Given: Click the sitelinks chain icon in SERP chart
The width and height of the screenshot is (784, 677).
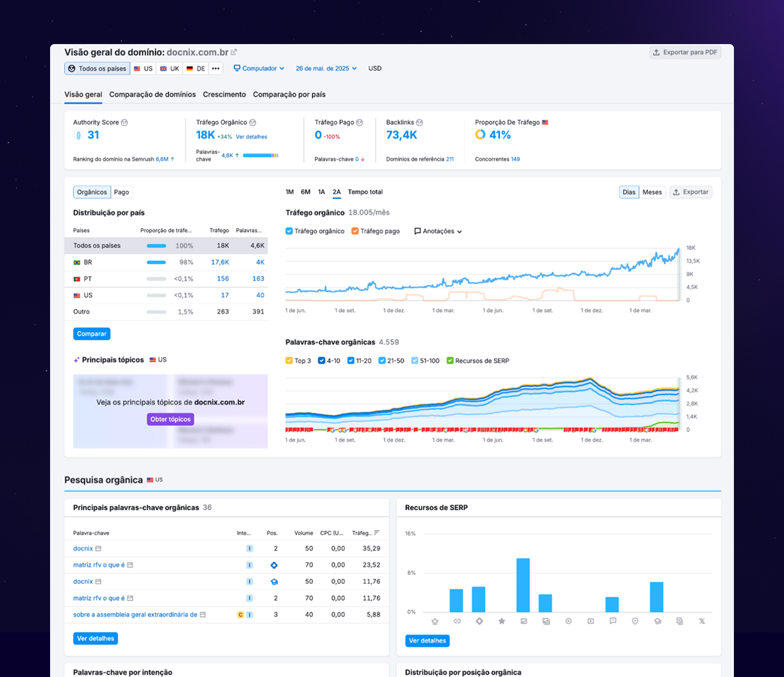Looking at the screenshot, I should pos(457,621).
